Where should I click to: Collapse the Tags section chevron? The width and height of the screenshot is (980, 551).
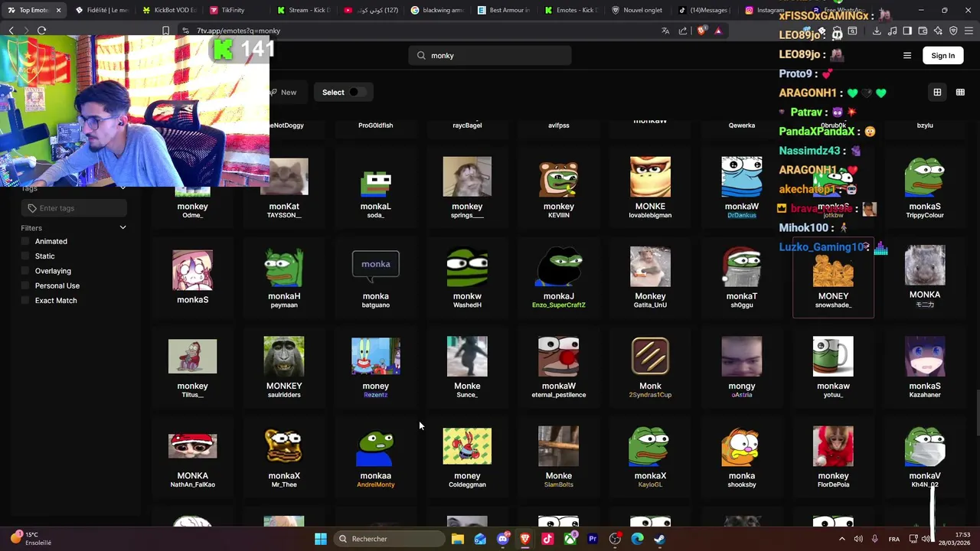pyautogui.click(x=122, y=187)
